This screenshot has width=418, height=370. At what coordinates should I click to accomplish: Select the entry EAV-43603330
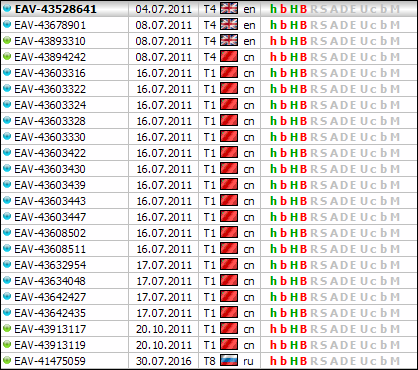click(50, 137)
